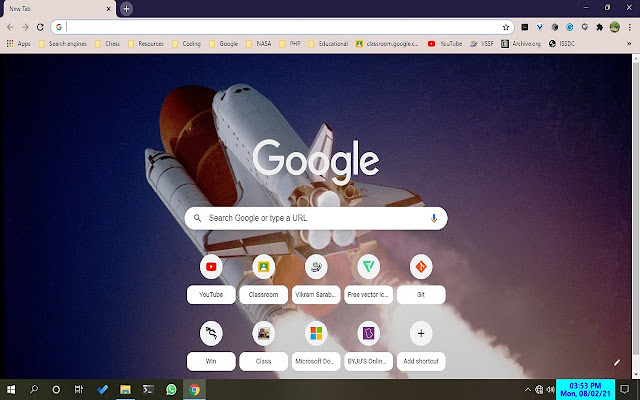640x400 pixels.
Task: Expand the PHP bookmark folder
Action: tap(290, 44)
